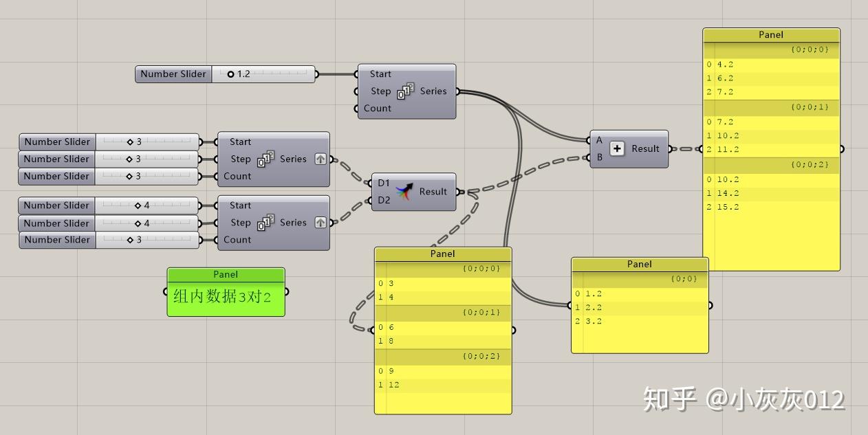The height and width of the screenshot is (435, 868).
Task: Click the Result output of Addition
Action: point(645,148)
